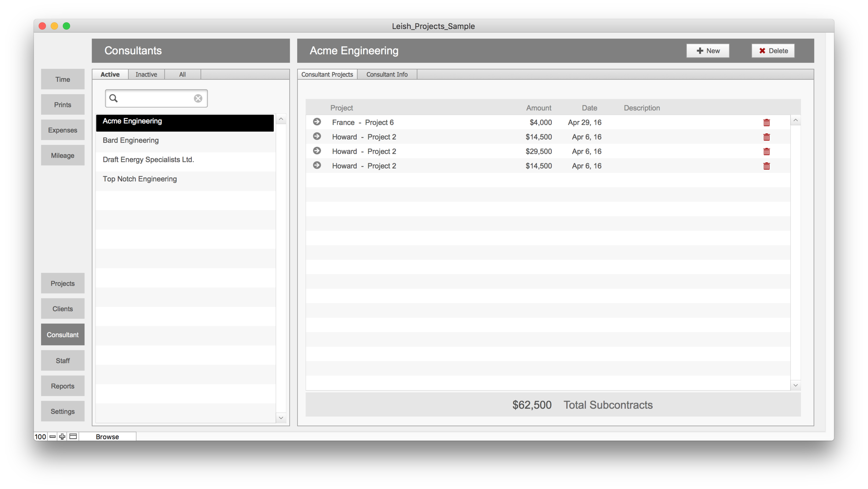Zoom in using status bar plus icon
The width and height of the screenshot is (868, 489).
click(x=62, y=437)
